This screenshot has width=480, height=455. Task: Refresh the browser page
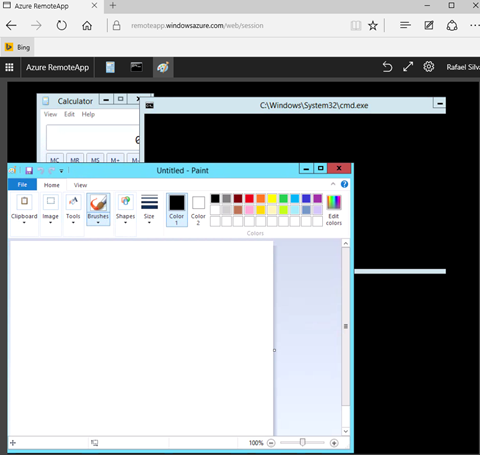[x=62, y=26]
